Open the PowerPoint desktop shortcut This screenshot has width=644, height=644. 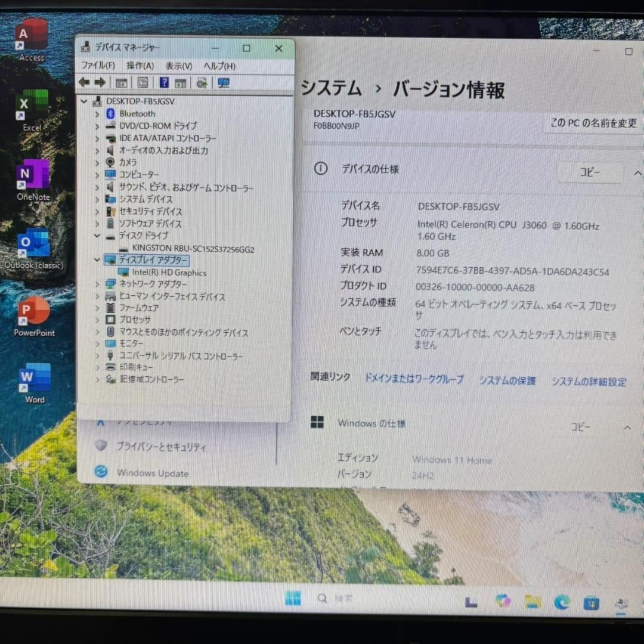pos(34,315)
